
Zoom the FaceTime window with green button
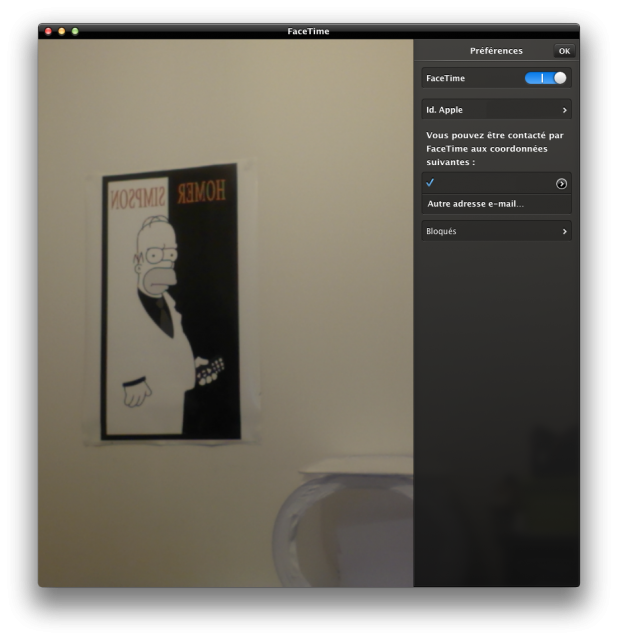coord(75,31)
